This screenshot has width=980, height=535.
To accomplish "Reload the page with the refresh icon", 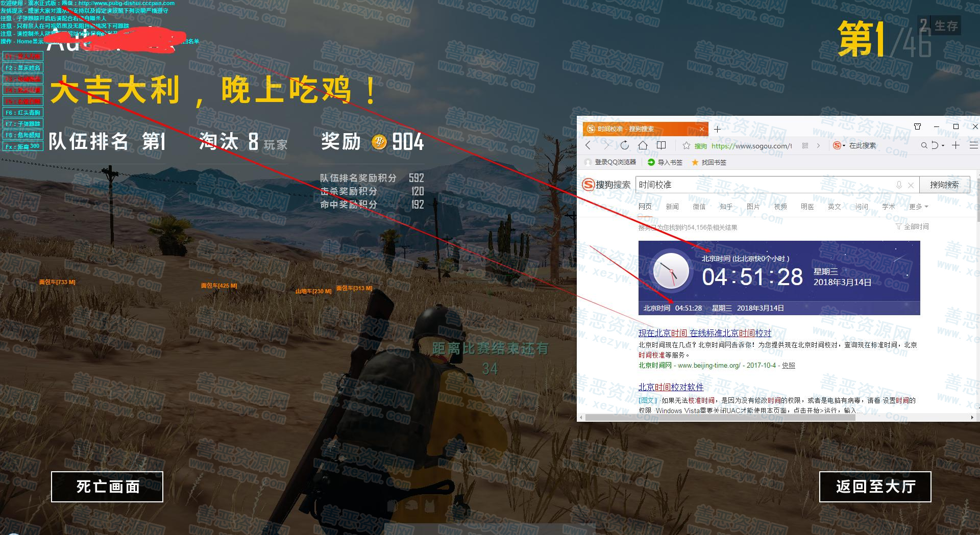I will (x=624, y=145).
